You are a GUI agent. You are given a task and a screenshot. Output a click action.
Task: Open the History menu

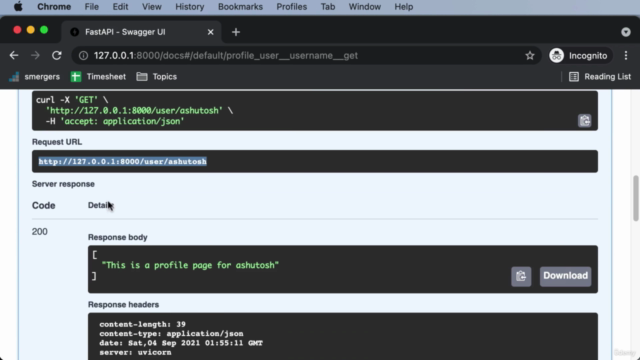189,7
